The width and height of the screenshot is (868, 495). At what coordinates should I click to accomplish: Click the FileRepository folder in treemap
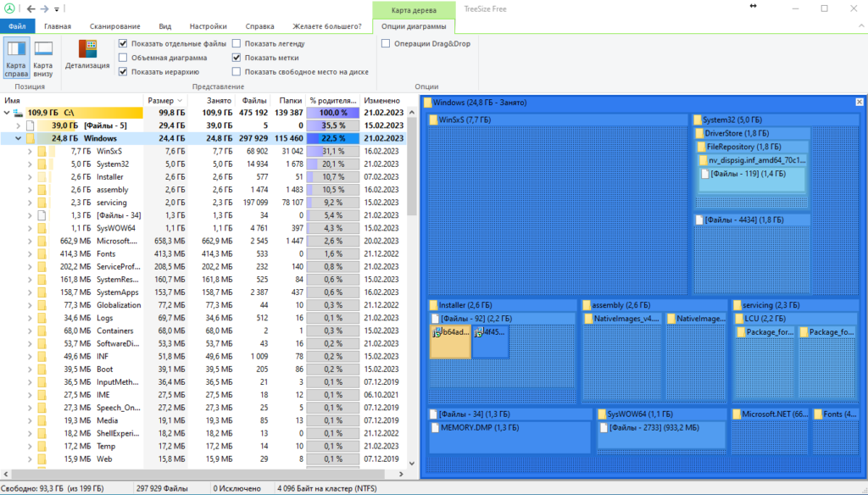tap(753, 147)
